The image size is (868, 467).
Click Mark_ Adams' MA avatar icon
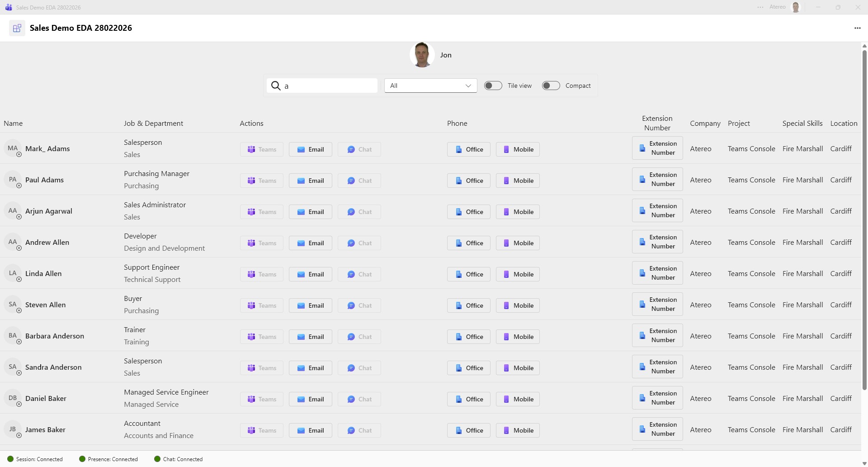[13, 148]
